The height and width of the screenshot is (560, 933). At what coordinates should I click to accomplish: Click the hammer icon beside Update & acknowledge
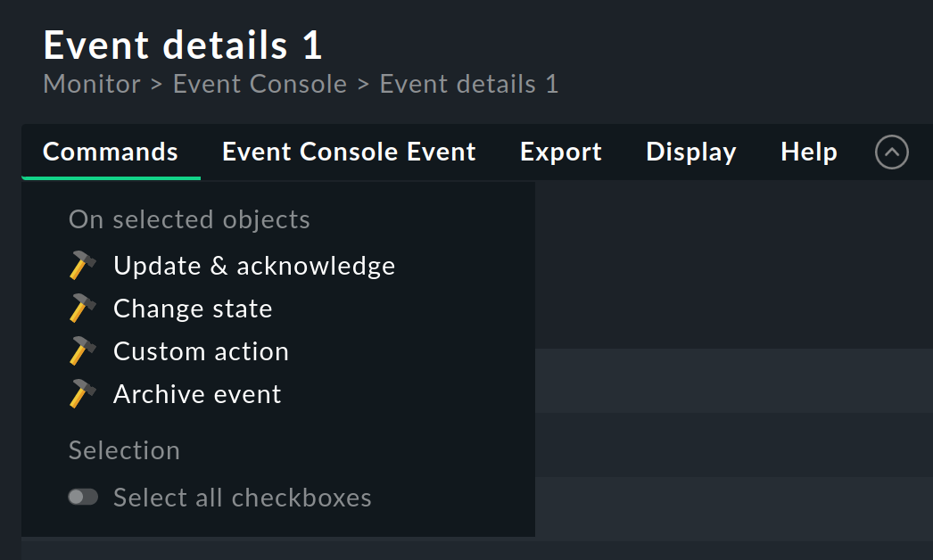(83, 266)
